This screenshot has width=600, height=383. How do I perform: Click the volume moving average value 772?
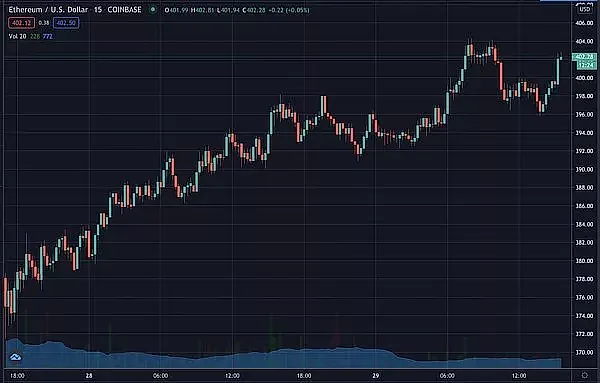[48, 36]
